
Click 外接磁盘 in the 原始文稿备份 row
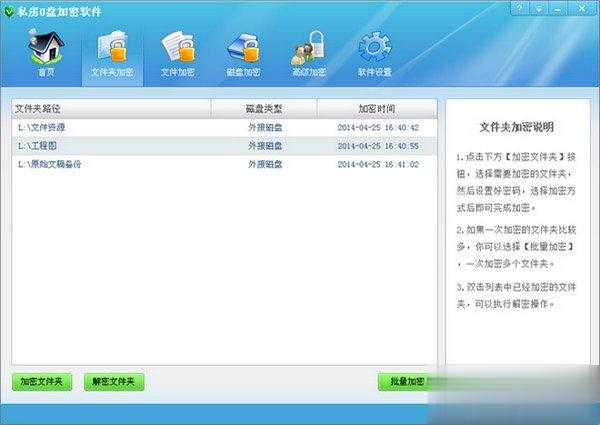(x=265, y=164)
